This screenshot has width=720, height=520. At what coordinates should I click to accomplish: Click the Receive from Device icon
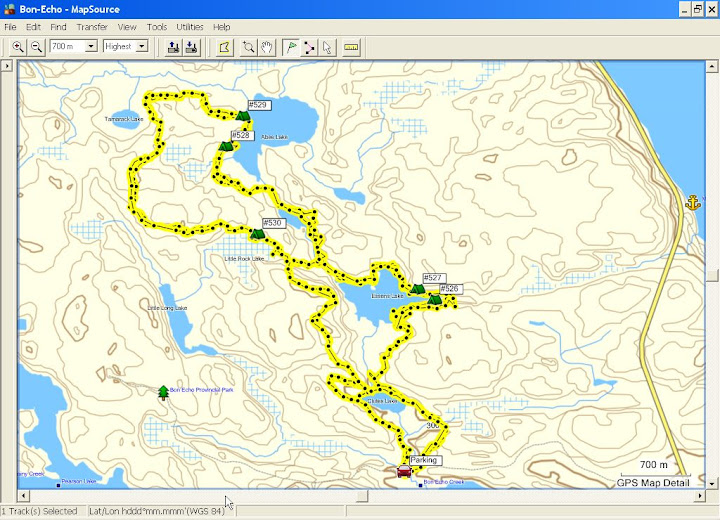(x=191, y=47)
